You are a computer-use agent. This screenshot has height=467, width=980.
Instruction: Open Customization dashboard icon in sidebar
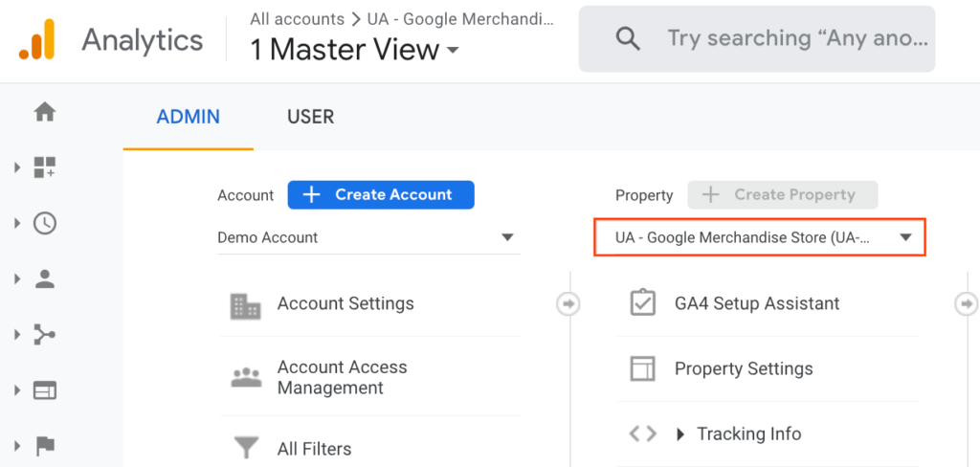point(45,168)
